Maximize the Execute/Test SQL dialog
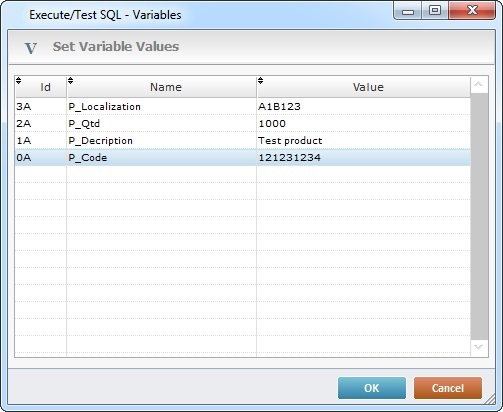The width and height of the screenshot is (503, 412). [435, 11]
